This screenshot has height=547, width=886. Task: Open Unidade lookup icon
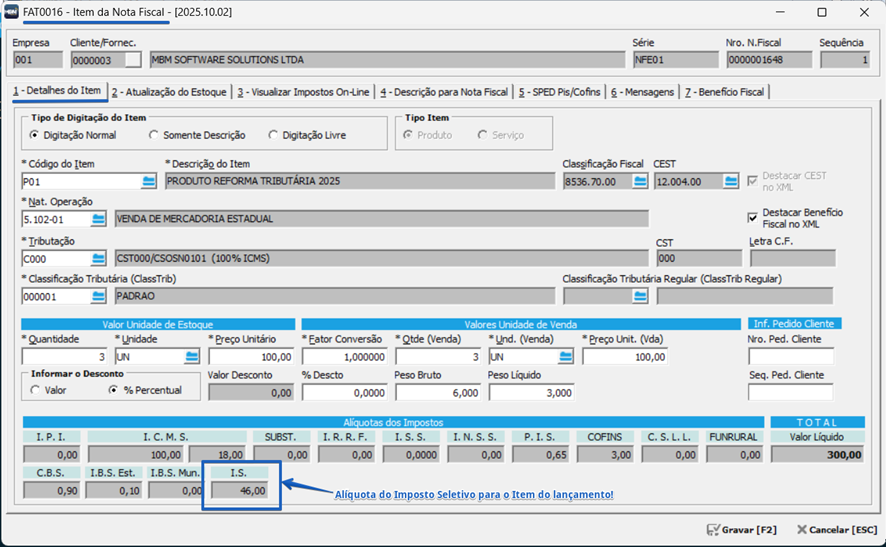pyautogui.click(x=191, y=356)
